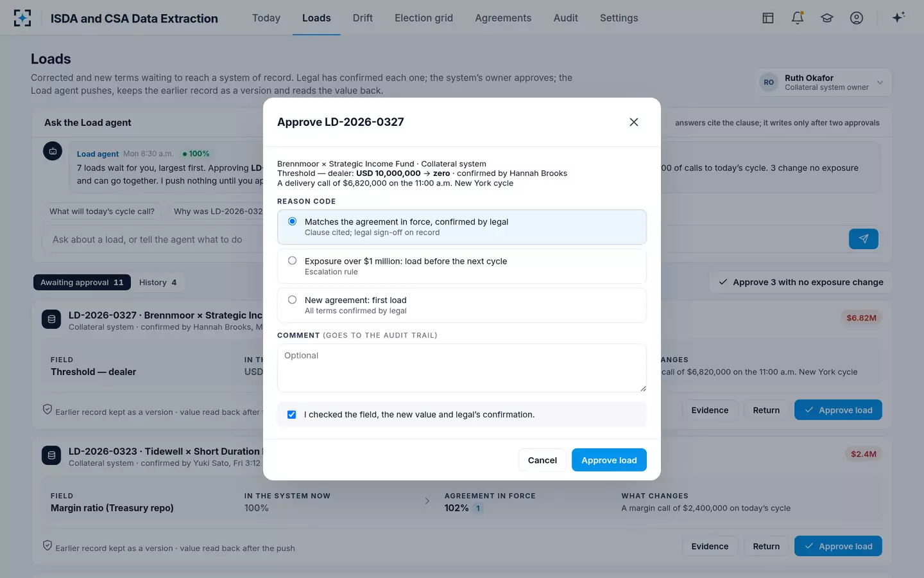Image resolution: width=924 pixels, height=578 pixels.
Task: Click the app logo icon
Action: [x=22, y=18]
